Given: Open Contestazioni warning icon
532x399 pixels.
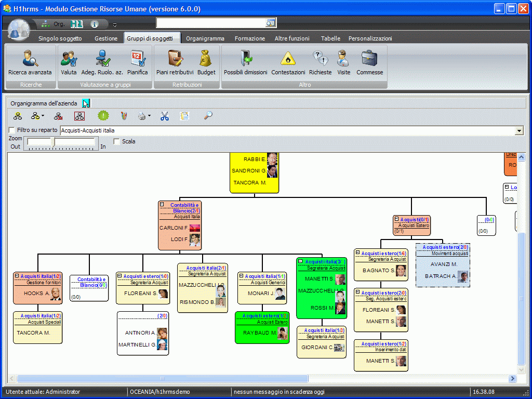Looking at the screenshot, I should 288,62.
